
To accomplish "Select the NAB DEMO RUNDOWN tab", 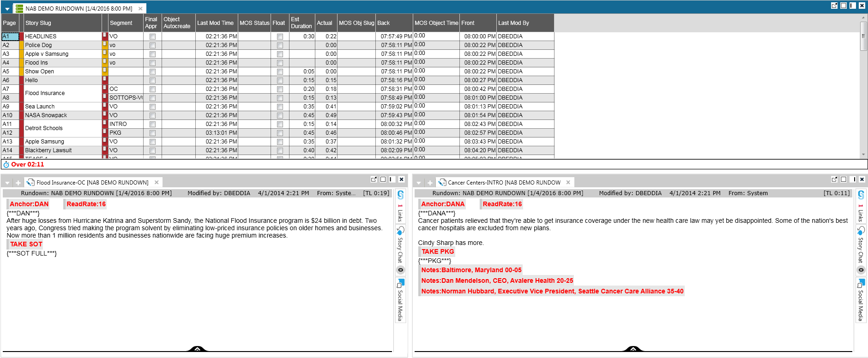I will [x=79, y=8].
